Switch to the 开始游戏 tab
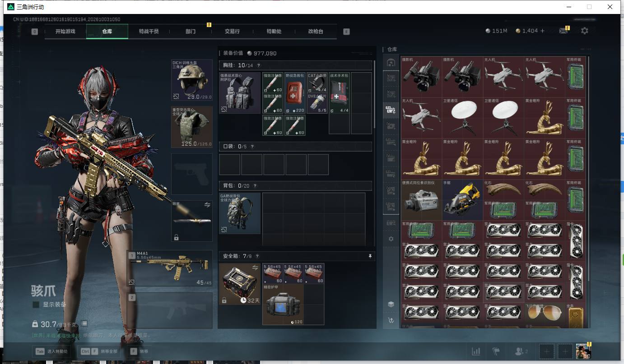 tap(65, 32)
